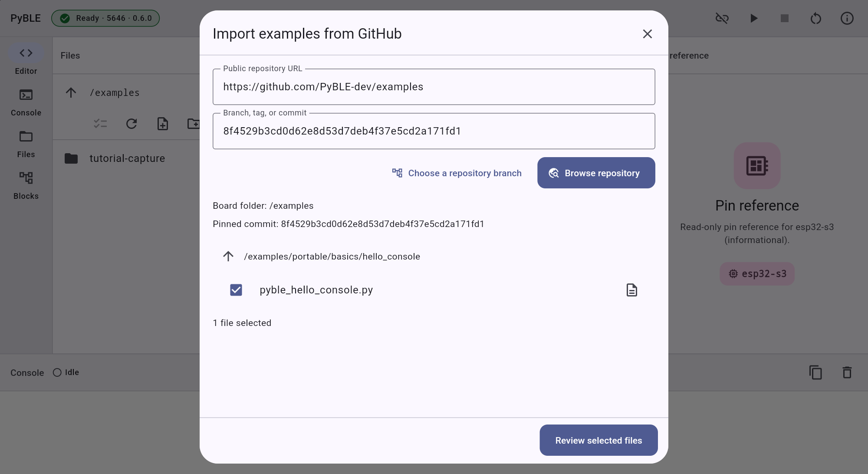Open the tutorial-capture folder
This screenshot has width=868, height=474.
coord(127,158)
